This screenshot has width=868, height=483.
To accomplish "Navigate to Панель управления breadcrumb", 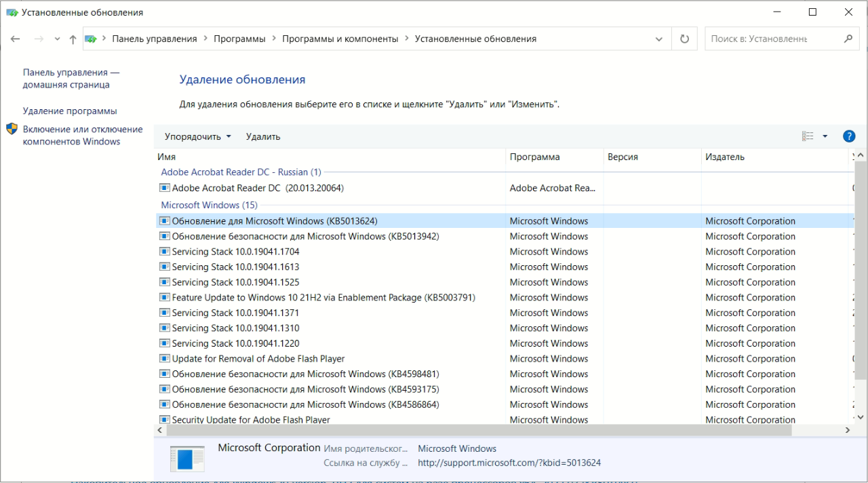I will click(x=155, y=39).
